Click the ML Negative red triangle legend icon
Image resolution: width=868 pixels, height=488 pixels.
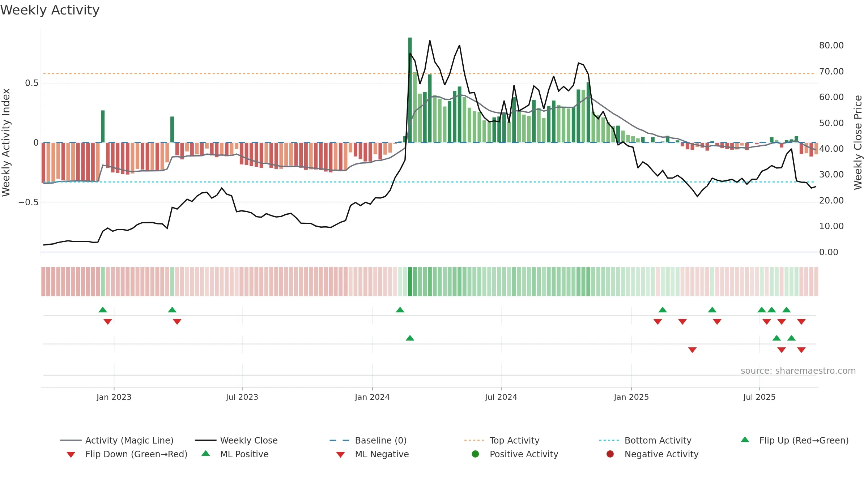pyautogui.click(x=340, y=455)
